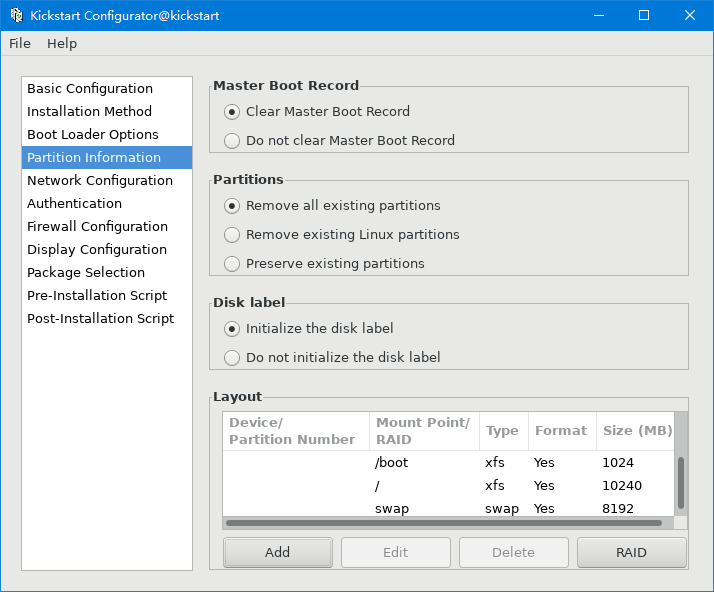Click the 8192 size value
Screen dimensions: 714x592
click(618, 509)
